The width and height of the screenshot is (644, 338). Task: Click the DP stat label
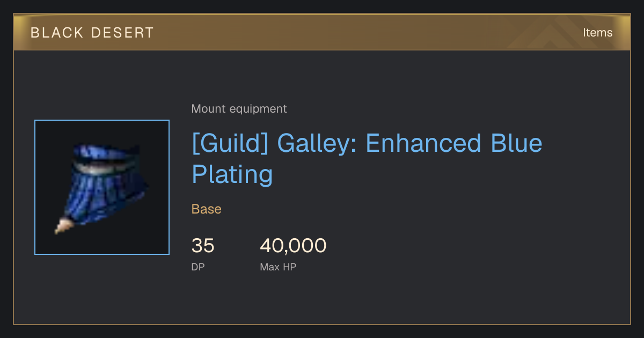pyautogui.click(x=198, y=267)
